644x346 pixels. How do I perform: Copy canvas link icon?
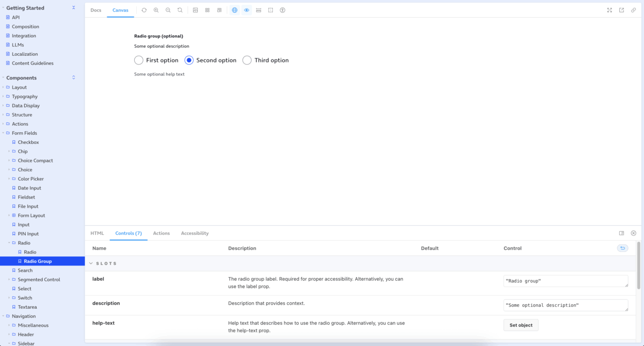click(633, 10)
